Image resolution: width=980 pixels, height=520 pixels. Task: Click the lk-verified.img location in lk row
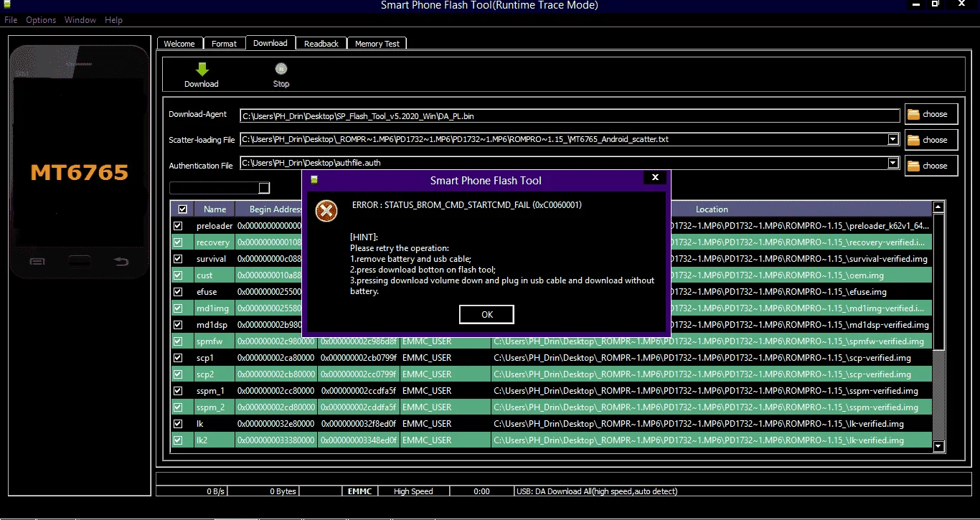tap(712, 424)
